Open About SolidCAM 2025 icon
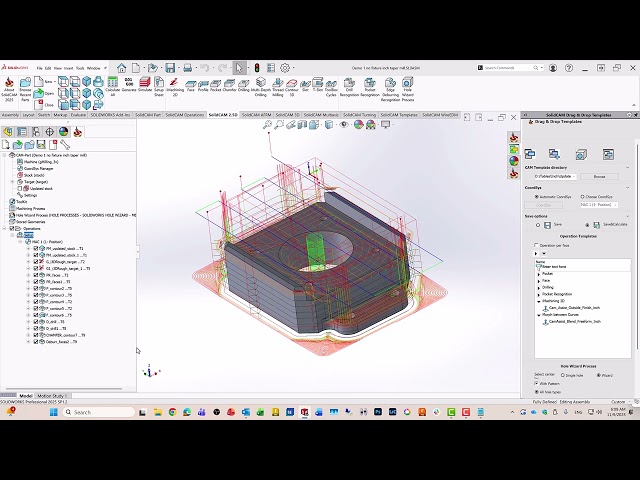The height and width of the screenshot is (480, 640). tap(9, 89)
